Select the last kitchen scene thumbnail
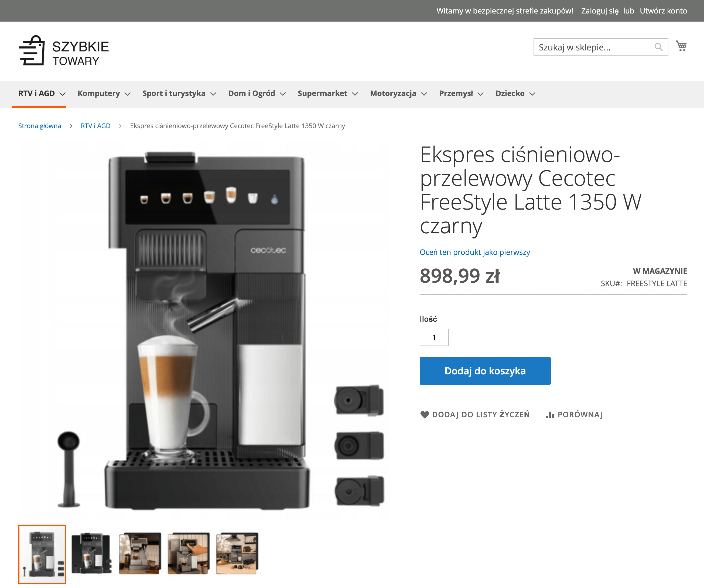The height and width of the screenshot is (588, 704). [x=237, y=553]
